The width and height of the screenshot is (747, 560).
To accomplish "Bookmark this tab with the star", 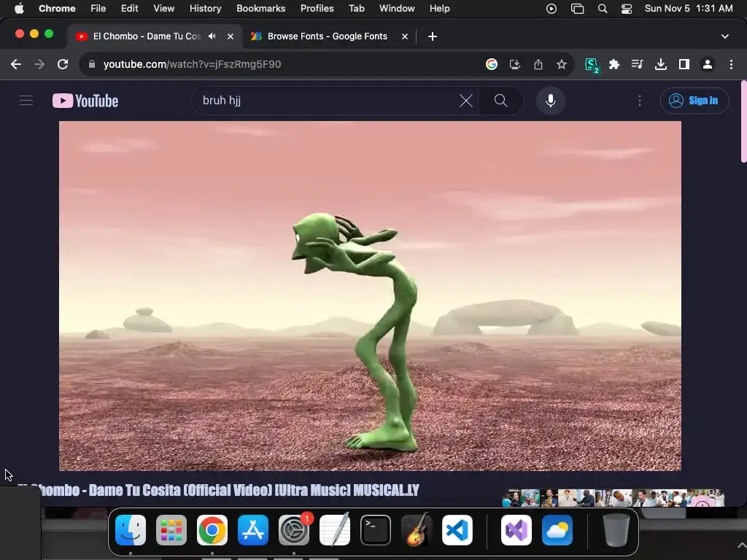I will coord(562,64).
